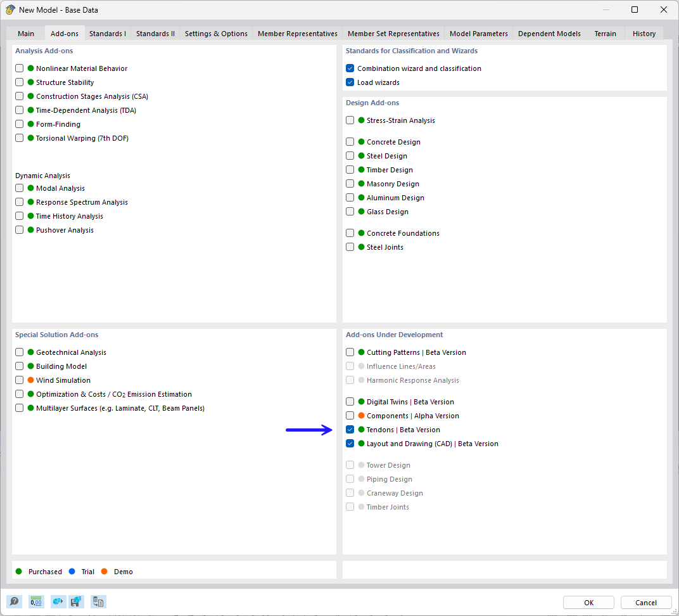
Task: Enable the Concrete Foundations design add-on
Action: click(x=350, y=233)
